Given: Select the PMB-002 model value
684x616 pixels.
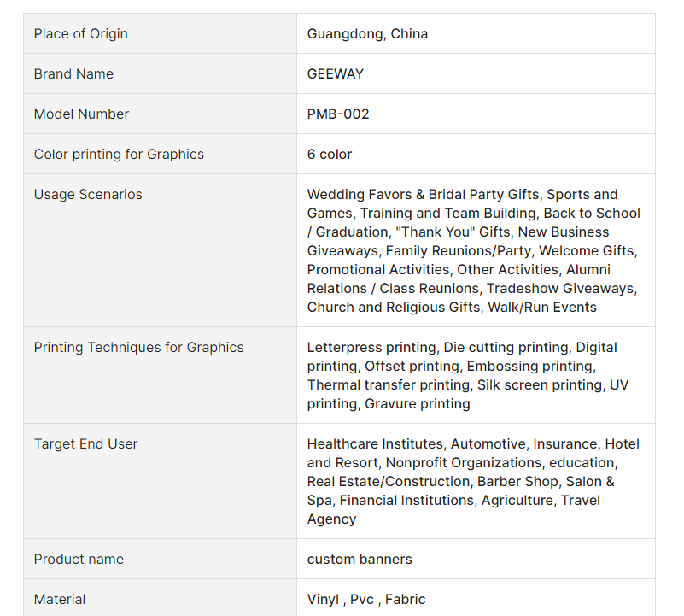Looking at the screenshot, I should [x=338, y=114].
